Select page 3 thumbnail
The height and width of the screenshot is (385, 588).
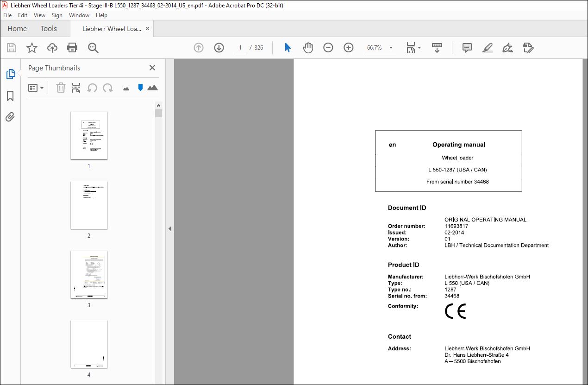click(x=89, y=274)
